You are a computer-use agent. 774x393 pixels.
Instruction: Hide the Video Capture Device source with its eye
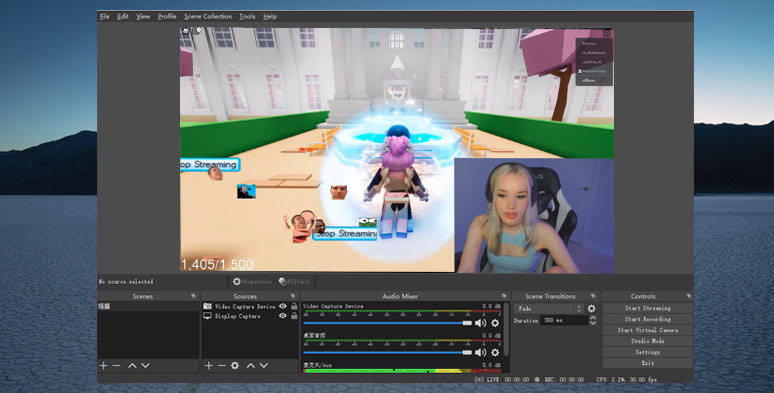click(x=282, y=306)
